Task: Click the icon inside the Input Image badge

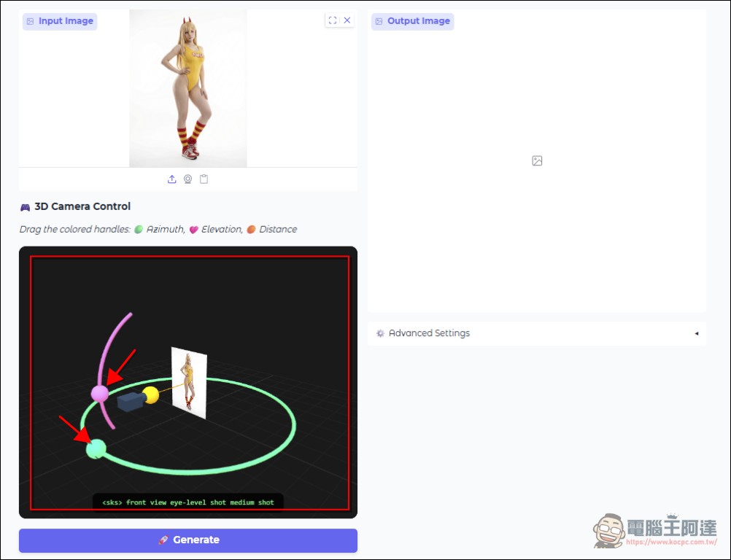Action: [x=28, y=21]
